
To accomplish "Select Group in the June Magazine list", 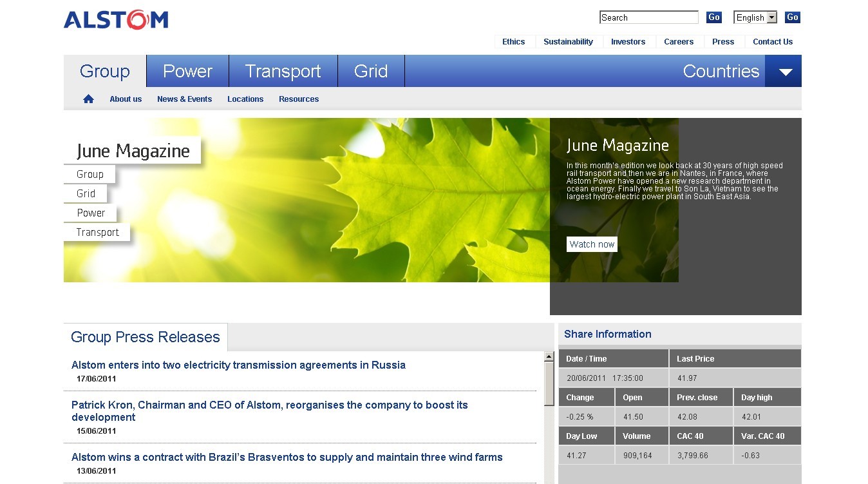I will [90, 174].
